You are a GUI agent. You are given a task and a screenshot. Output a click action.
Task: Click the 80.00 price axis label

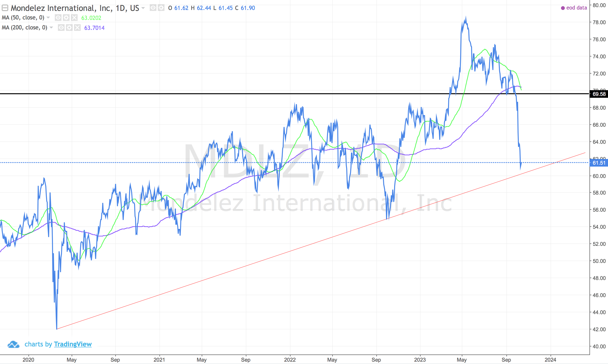tap(599, 5)
